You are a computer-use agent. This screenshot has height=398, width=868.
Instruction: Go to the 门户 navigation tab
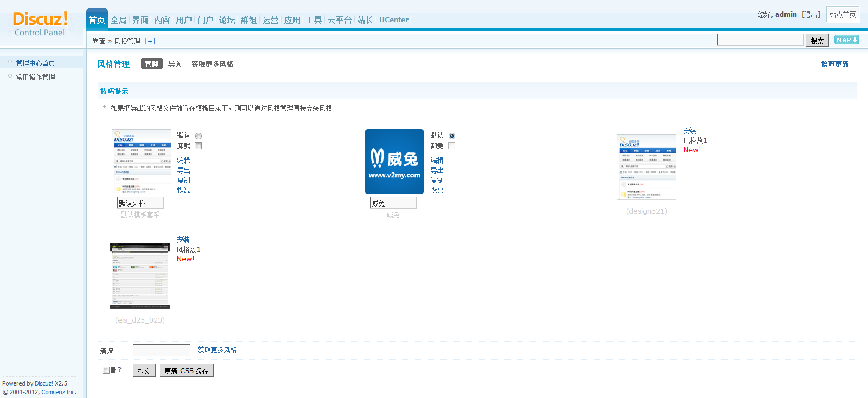pyautogui.click(x=206, y=20)
